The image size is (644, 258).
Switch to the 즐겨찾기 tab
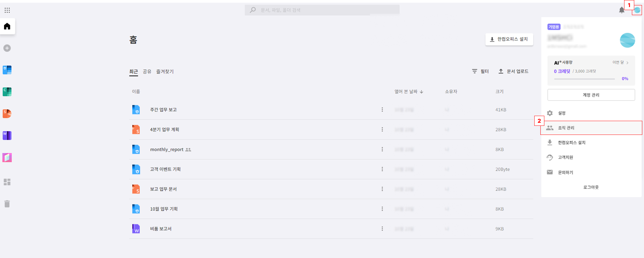coord(165,72)
